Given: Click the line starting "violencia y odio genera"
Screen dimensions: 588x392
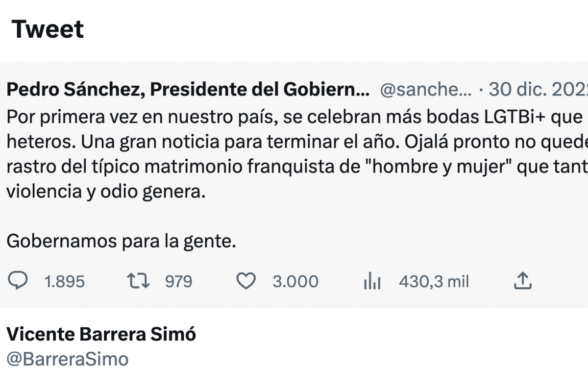Looking at the screenshot, I should 104,192.
